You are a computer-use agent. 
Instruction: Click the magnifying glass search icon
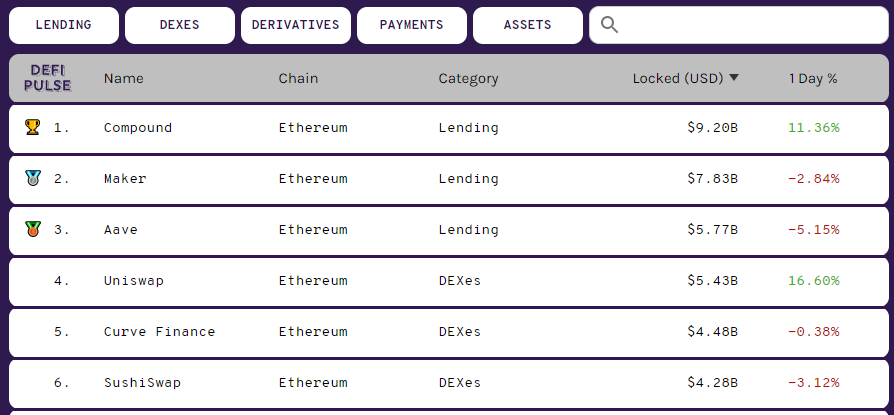click(x=609, y=25)
